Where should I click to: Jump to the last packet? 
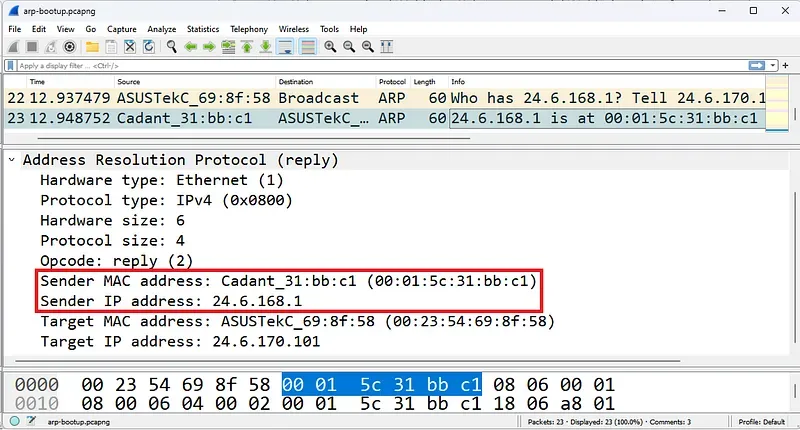265,47
